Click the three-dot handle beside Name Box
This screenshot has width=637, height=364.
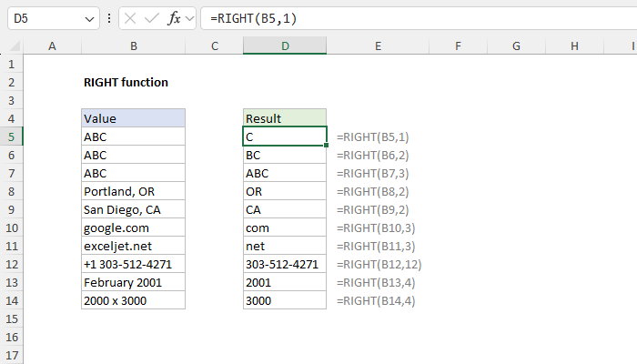(109, 18)
